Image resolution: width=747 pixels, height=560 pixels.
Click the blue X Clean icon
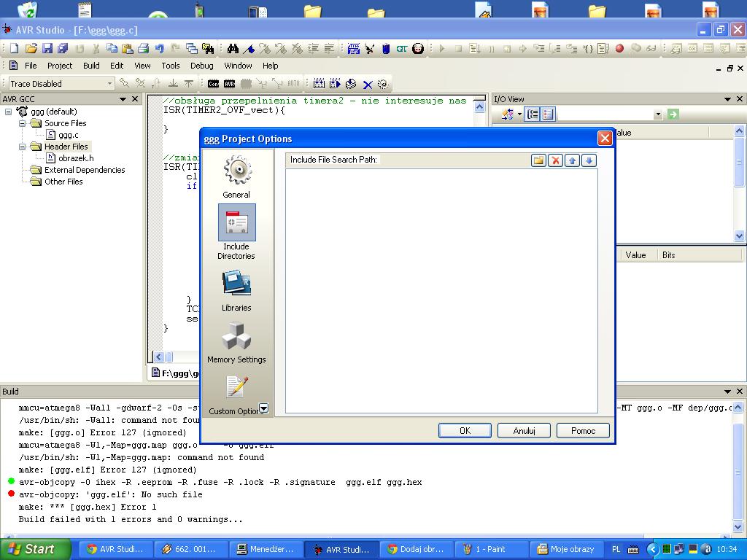(368, 85)
